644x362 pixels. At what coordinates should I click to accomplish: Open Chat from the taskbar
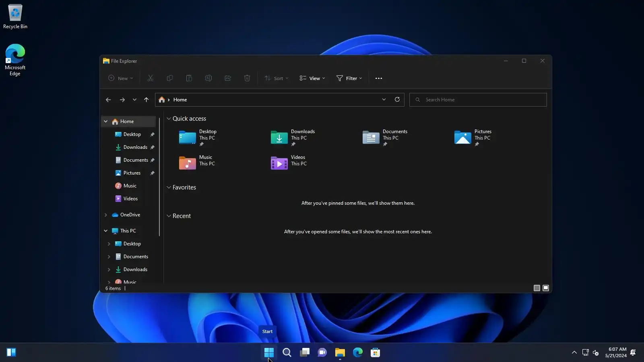(322, 352)
